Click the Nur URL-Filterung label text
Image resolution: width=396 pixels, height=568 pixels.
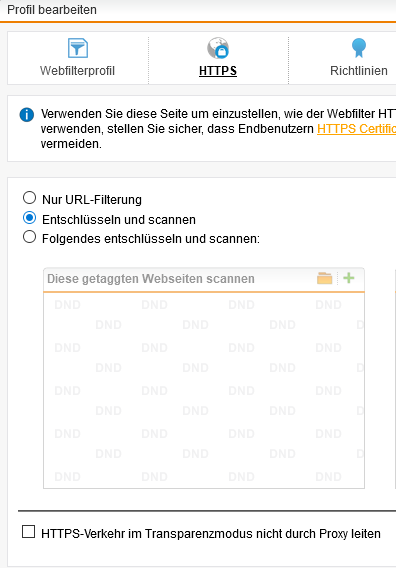click(x=92, y=200)
